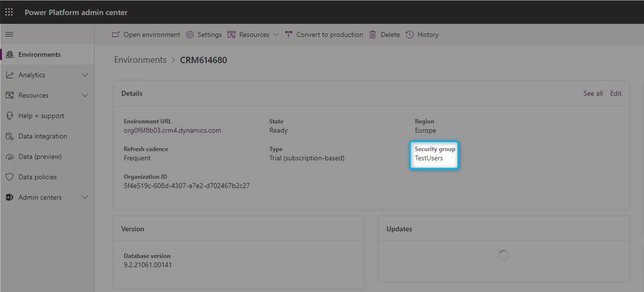Screen dimensions: 644x292
Task: Click the Power Platform admin center title
Action: [76, 12]
